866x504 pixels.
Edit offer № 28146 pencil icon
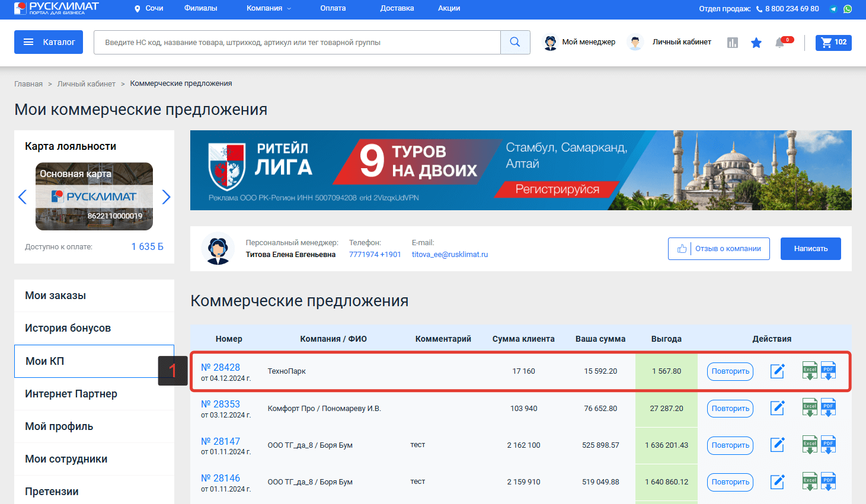[x=777, y=481]
